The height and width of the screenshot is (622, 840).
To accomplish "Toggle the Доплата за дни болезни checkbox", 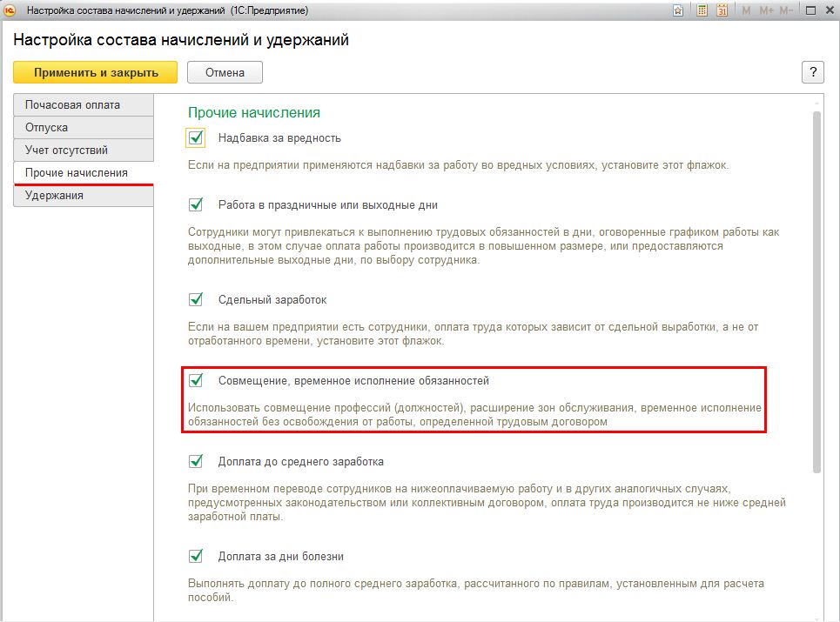I will click(196, 556).
